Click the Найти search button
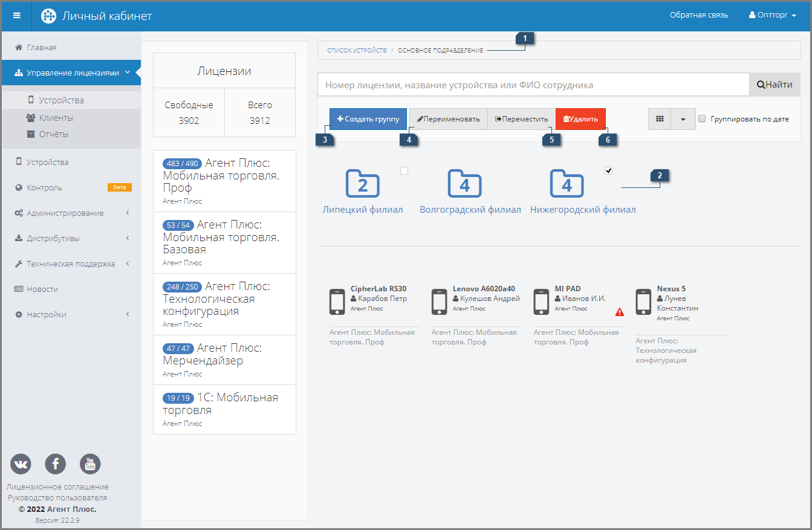The image size is (812, 530). (775, 85)
